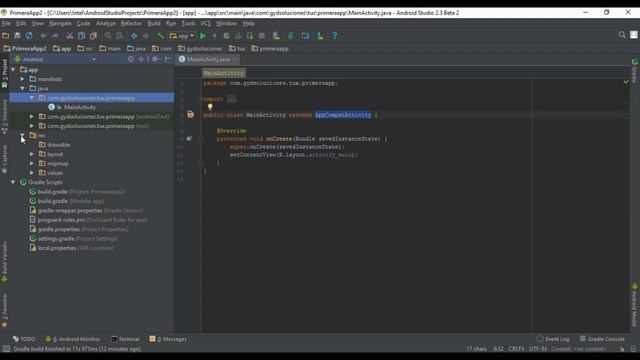
Task: Click the Forward navigation arrow
Action: (146, 36)
